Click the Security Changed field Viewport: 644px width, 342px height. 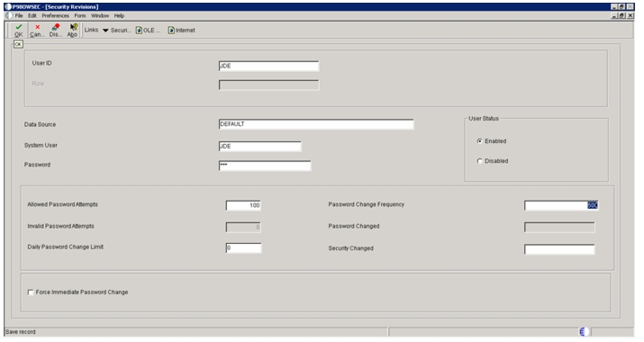click(559, 249)
